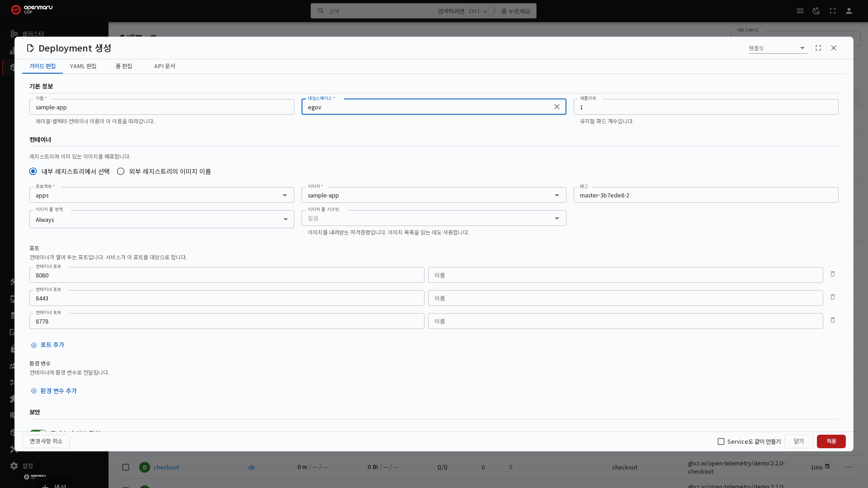Click the 환경 변수 추가 link
868x488 pixels.
(54, 391)
